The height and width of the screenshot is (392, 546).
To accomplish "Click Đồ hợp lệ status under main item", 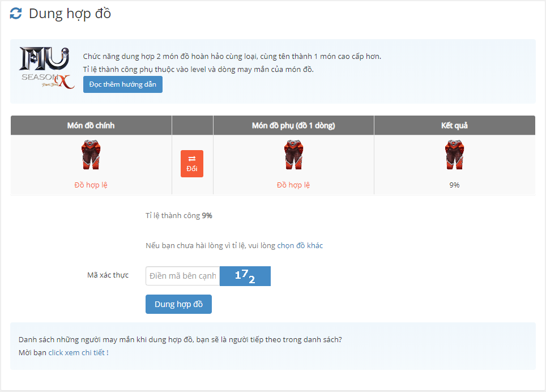I will pyautogui.click(x=91, y=185).
